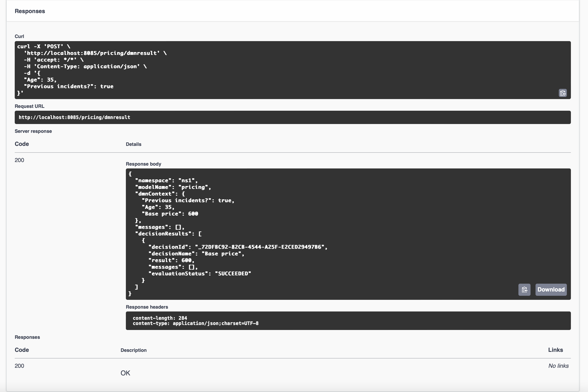Image resolution: width=588 pixels, height=392 pixels.
Task: Select the content-length: 284 header line
Action: tap(160, 318)
